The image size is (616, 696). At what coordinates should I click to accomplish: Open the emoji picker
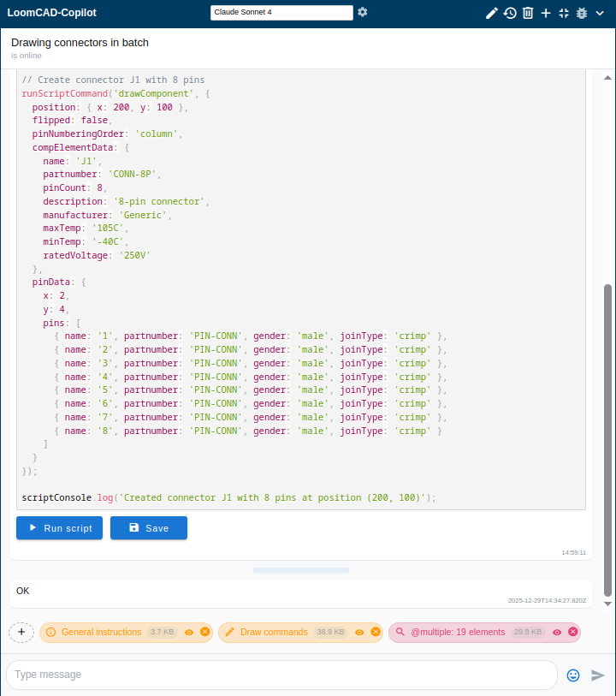[x=573, y=675]
